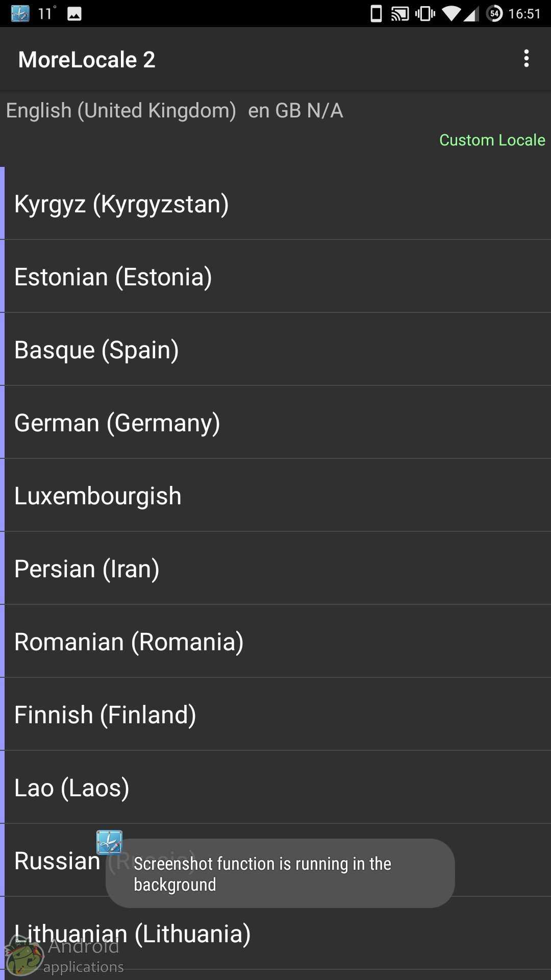
Task: Open the three-dot overflow menu
Action: click(527, 59)
